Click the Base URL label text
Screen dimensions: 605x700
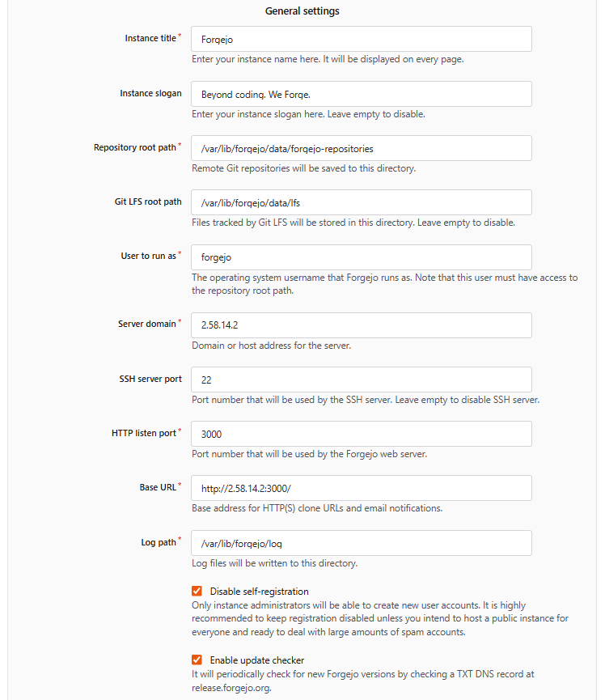(x=157, y=487)
